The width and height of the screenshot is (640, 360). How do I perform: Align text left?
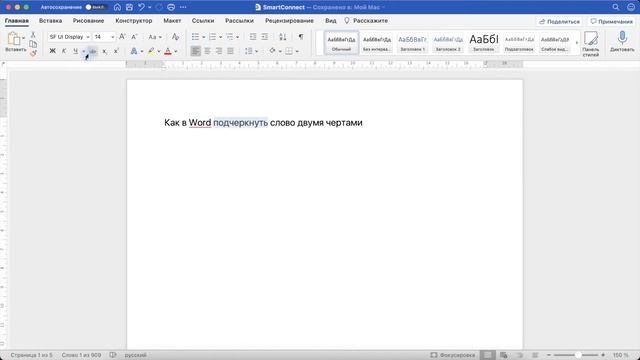point(196,51)
